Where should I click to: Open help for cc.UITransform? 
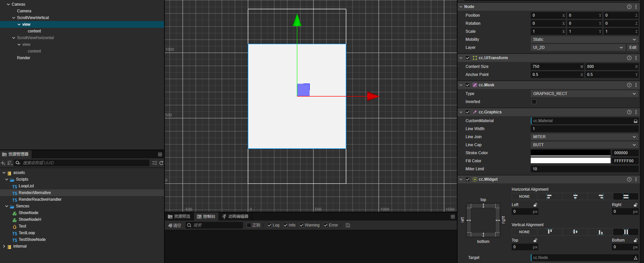[x=629, y=58]
